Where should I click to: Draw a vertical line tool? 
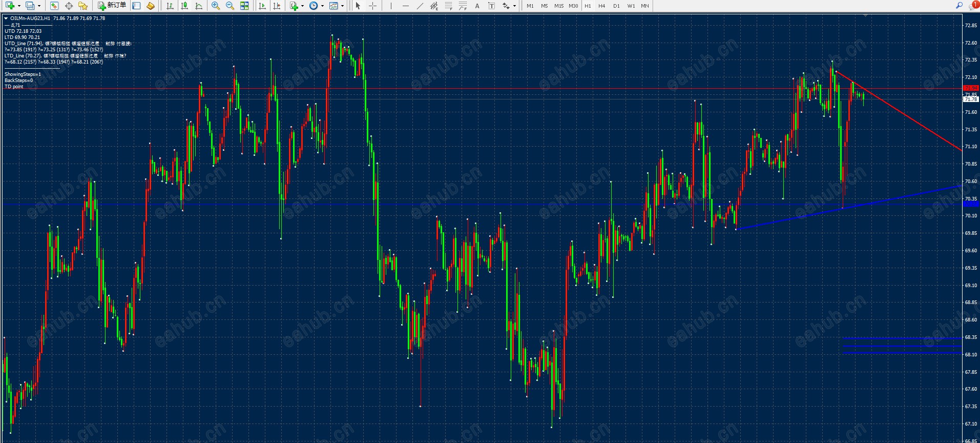(391, 6)
